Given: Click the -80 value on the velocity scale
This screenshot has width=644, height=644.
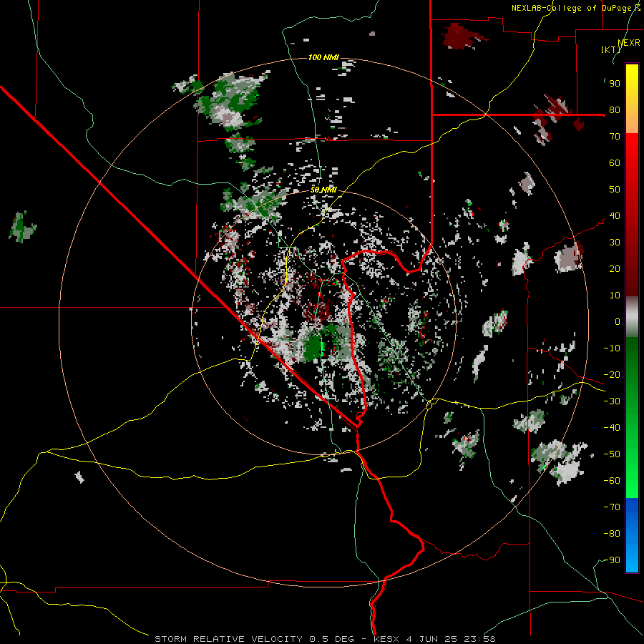Looking at the screenshot, I should (612, 534).
